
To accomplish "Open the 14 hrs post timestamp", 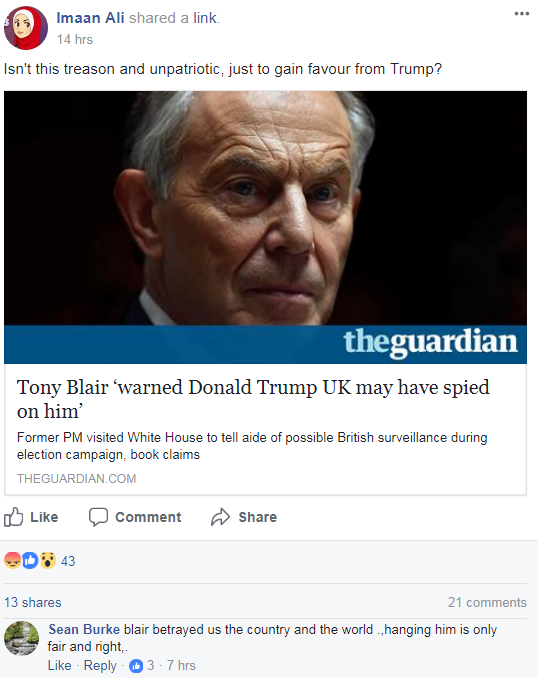I will 75,40.
